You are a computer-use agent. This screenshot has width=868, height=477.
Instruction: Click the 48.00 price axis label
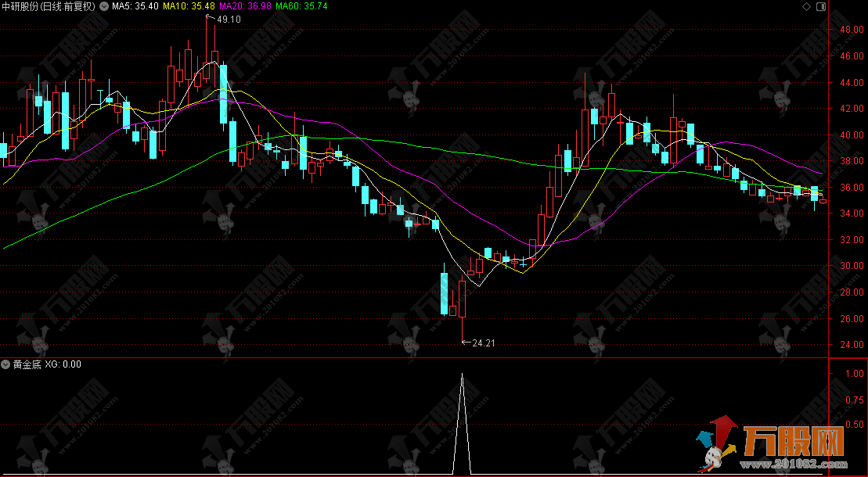(852, 30)
